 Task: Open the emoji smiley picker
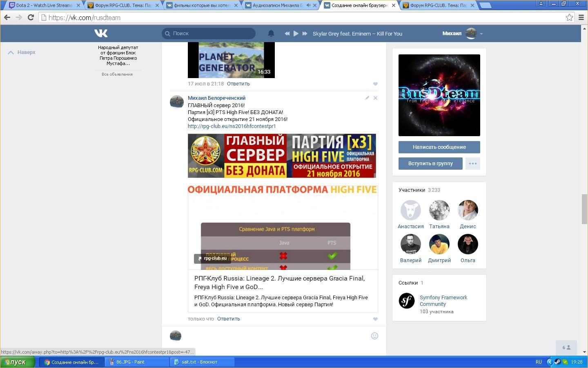point(374,336)
